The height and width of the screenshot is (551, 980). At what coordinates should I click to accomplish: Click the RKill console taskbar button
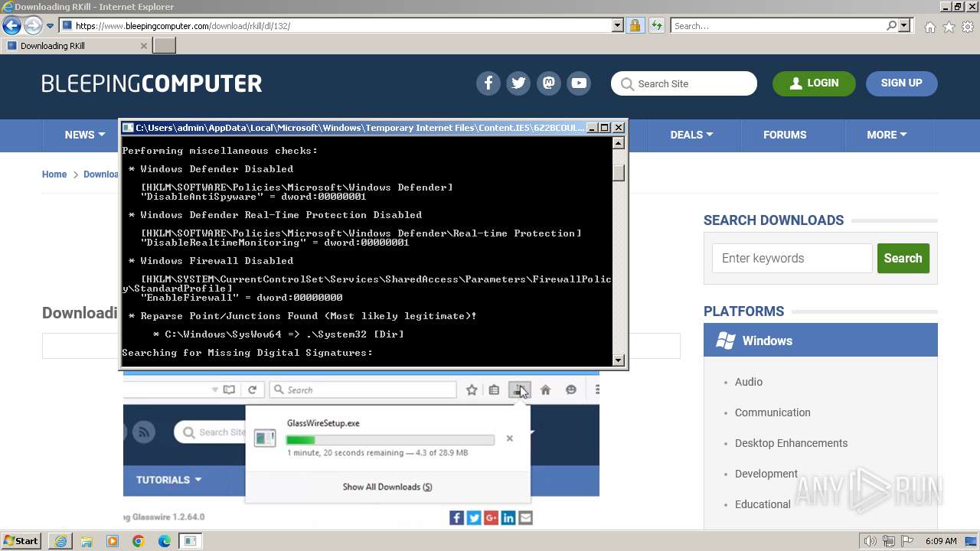[190, 541]
